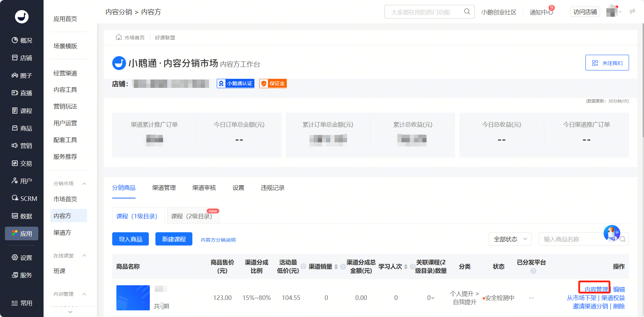Collapse the 在线课堂 menu group
The width and height of the screenshot is (644, 317).
pos(84,256)
